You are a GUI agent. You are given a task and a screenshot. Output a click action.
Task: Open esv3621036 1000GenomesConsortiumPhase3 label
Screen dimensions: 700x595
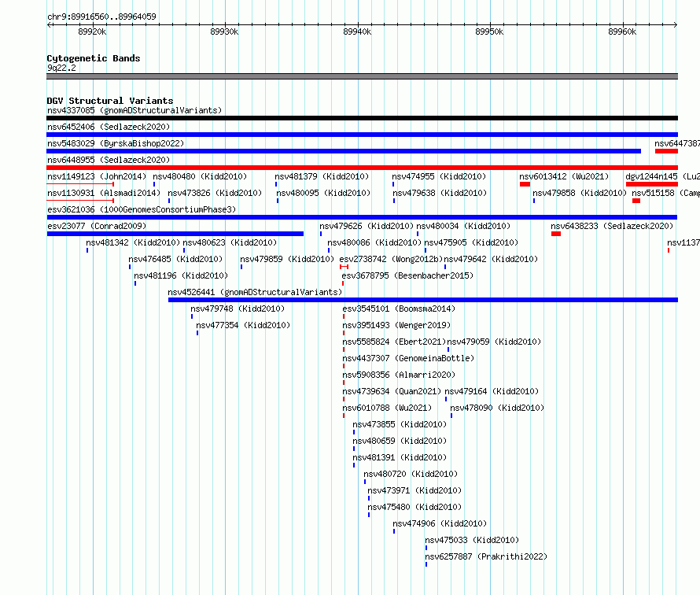[x=142, y=209]
